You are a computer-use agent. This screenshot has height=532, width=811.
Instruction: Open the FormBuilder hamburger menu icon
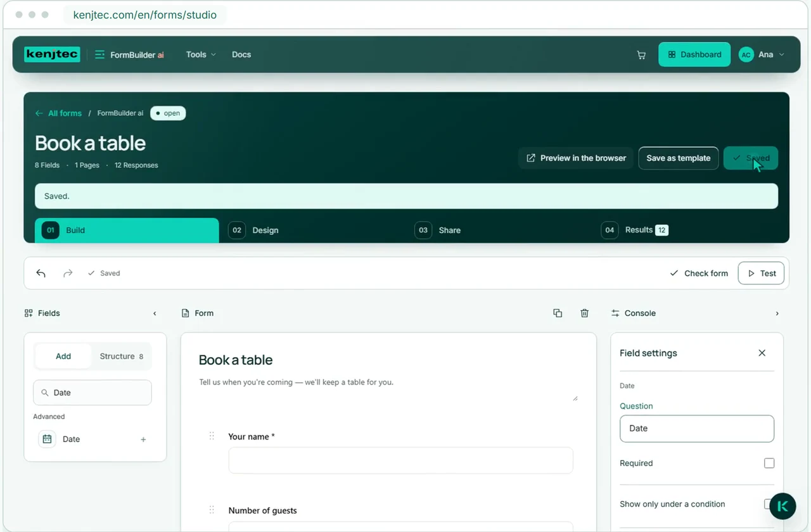[99, 54]
